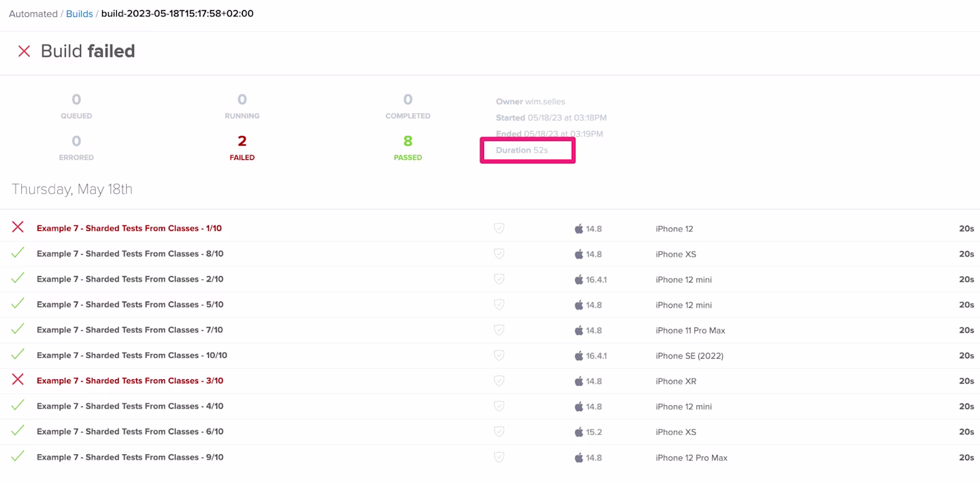Open test Sharded Tests From Classes - 9/10
The image size is (980, 482).
(x=130, y=457)
